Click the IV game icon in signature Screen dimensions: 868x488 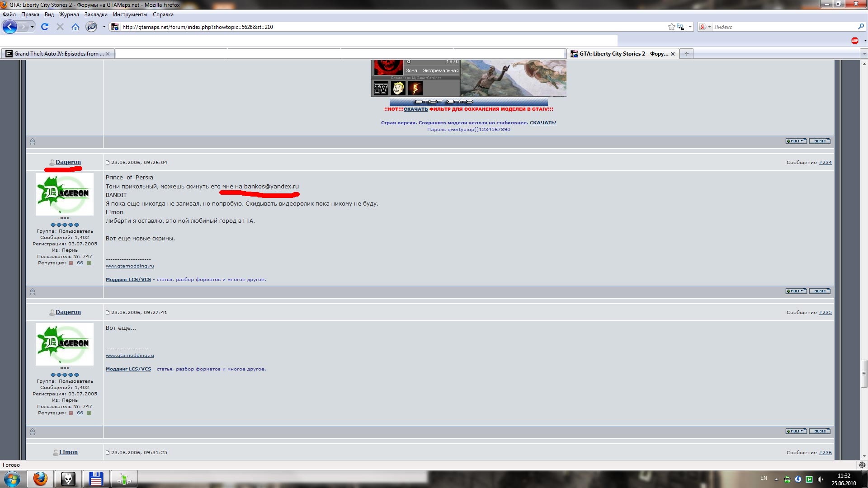[381, 88]
